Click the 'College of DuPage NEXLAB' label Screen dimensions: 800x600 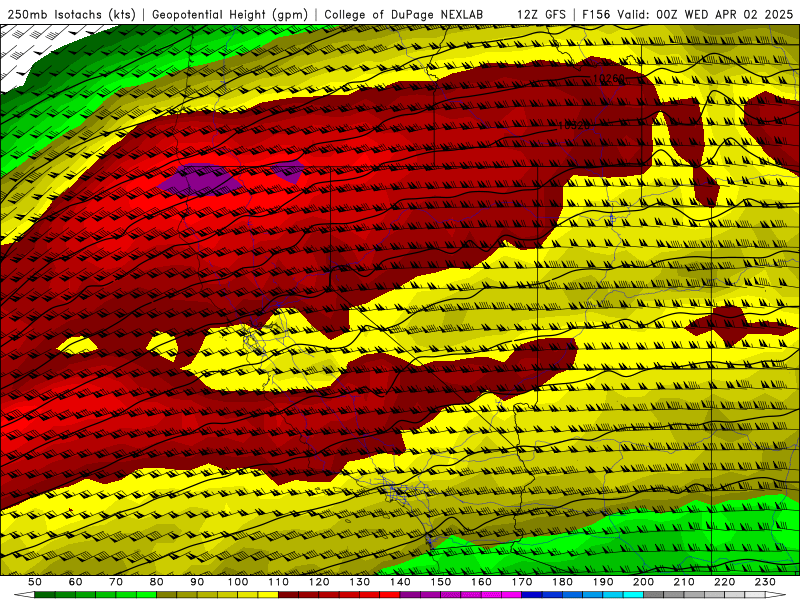(404, 15)
